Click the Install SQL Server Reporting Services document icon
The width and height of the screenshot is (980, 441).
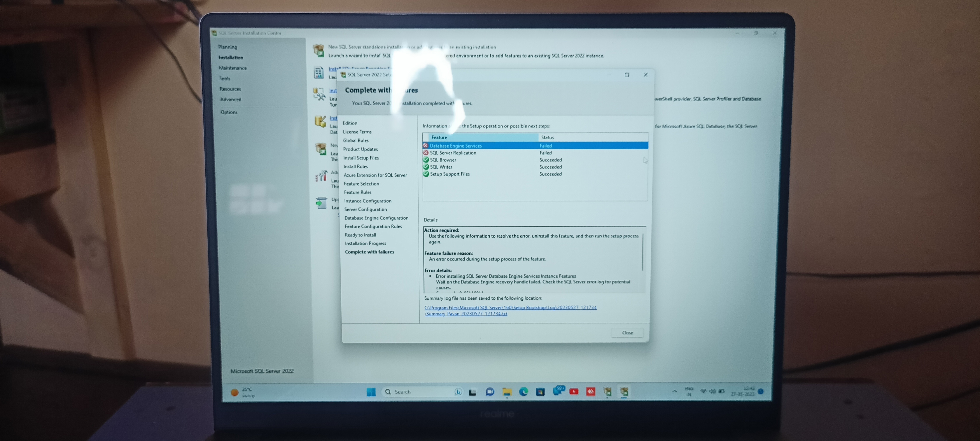pyautogui.click(x=319, y=72)
